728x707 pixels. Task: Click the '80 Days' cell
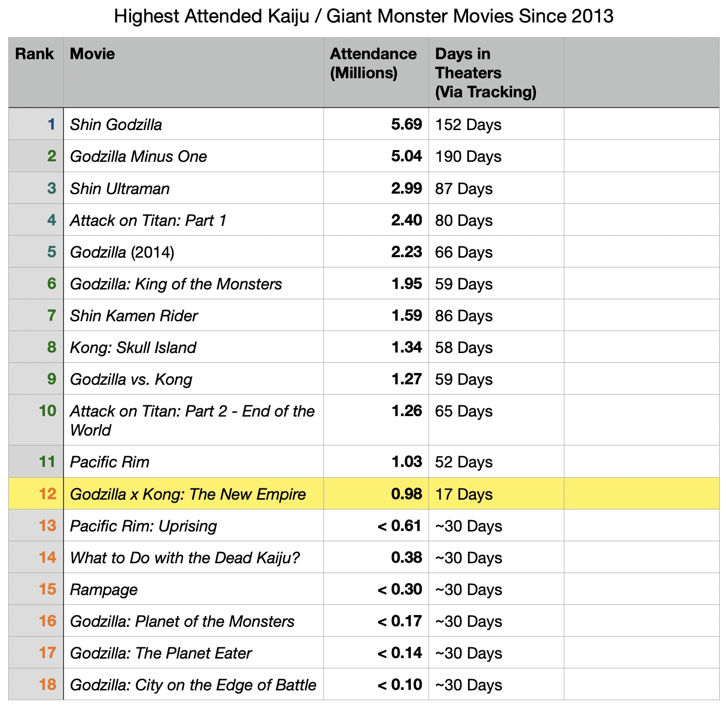pyautogui.click(x=496, y=220)
